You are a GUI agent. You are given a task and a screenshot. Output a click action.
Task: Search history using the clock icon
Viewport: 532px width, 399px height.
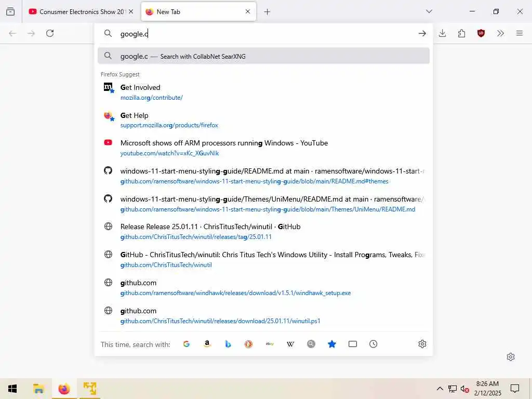click(x=373, y=344)
